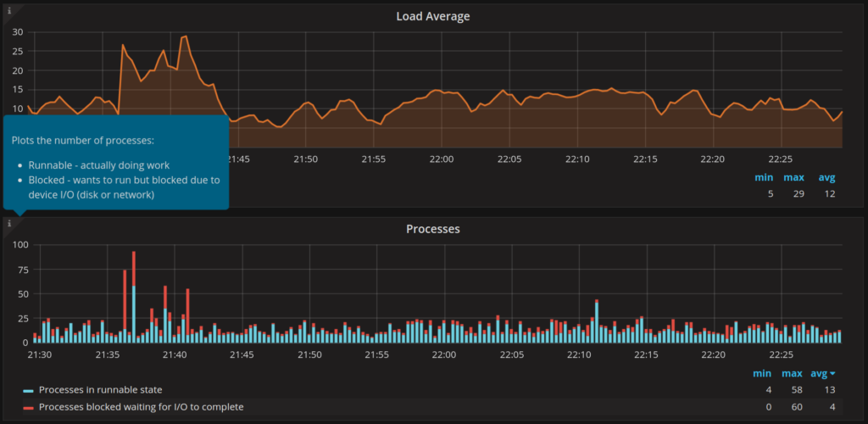868x424 pixels.
Task: Toggle 'Processes blocked waiting for I/O' series
Action: (x=142, y=407)
